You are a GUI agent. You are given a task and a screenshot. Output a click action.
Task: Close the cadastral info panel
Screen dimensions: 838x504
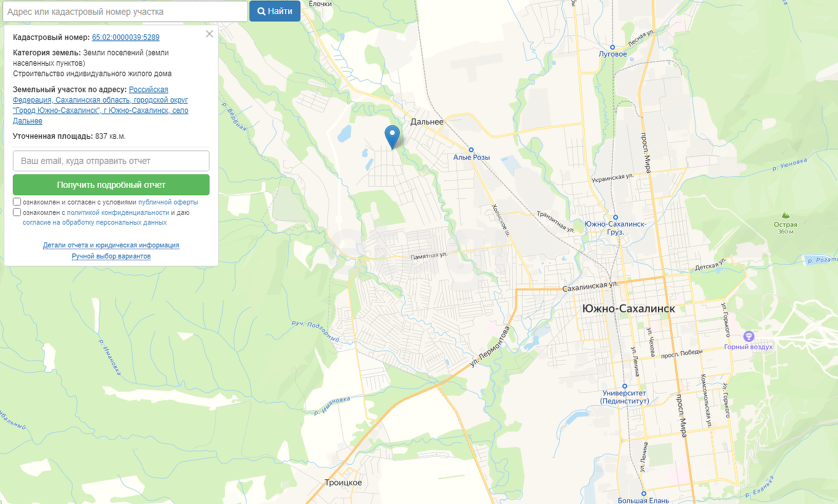click(x=209, y=34)
